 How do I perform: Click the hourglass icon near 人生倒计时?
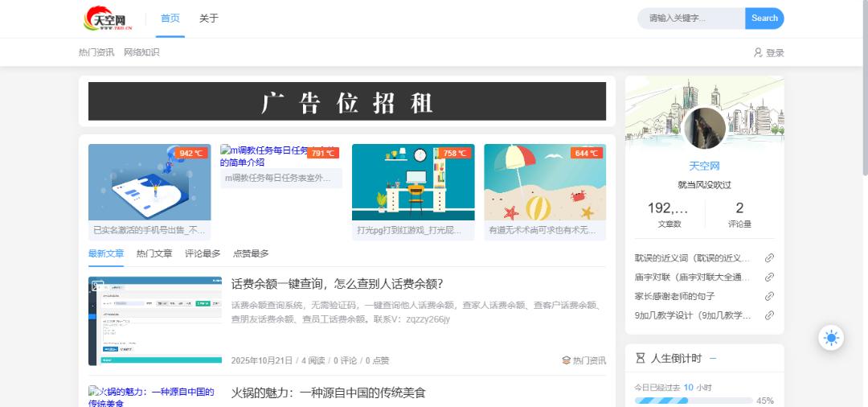(x=641, y=358)
